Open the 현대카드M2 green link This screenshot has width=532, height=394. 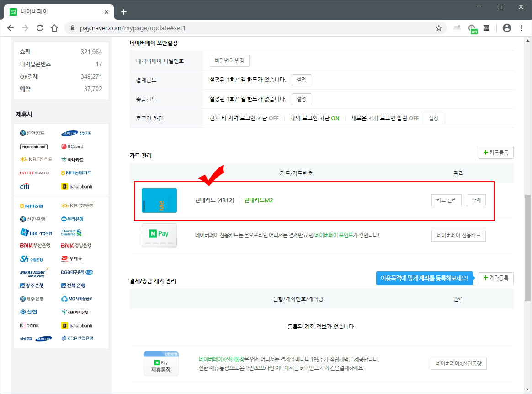click(259, 200)
